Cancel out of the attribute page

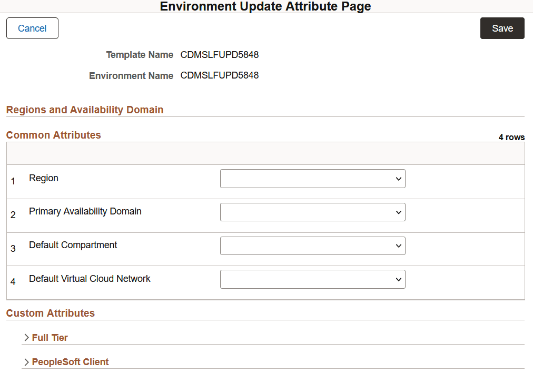(32, 28)
